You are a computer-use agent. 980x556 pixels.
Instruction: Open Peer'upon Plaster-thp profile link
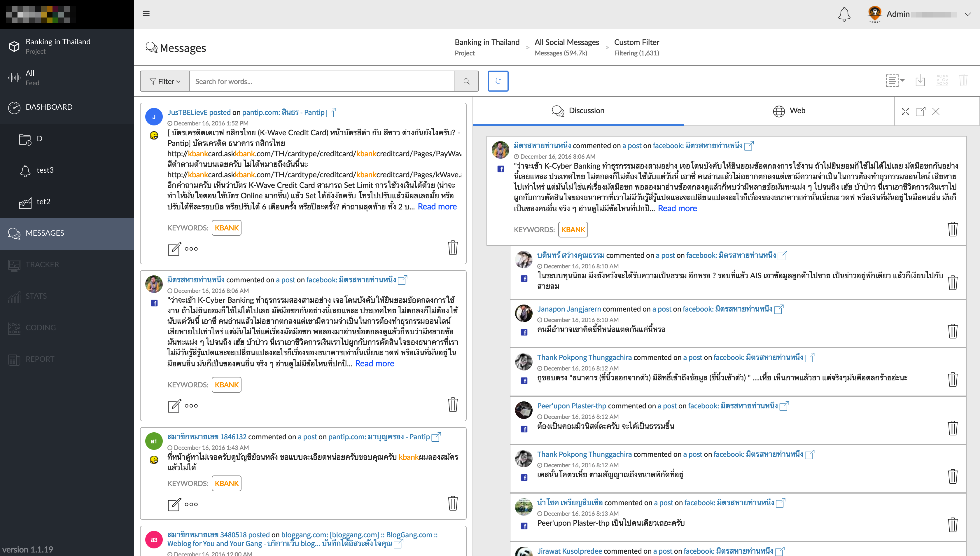click(x=571, y=406)
